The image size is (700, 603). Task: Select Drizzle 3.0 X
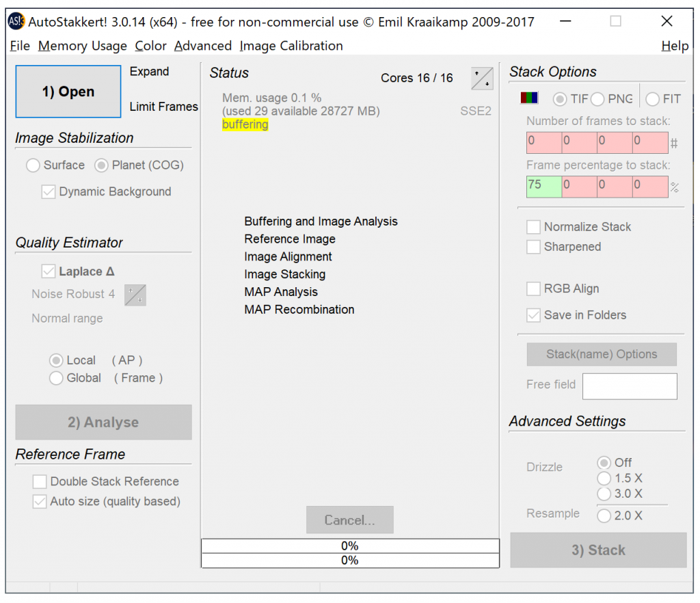620,494
